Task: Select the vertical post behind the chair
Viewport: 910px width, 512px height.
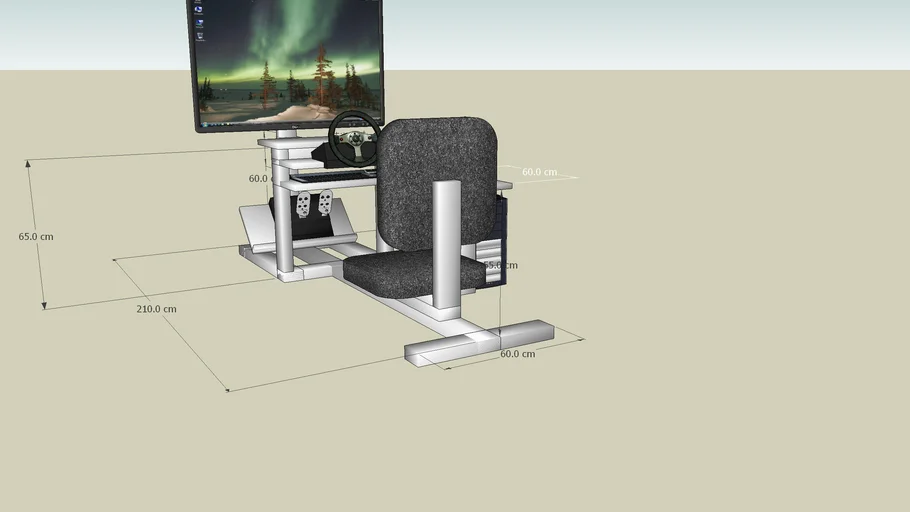Action: coord(447,245)
